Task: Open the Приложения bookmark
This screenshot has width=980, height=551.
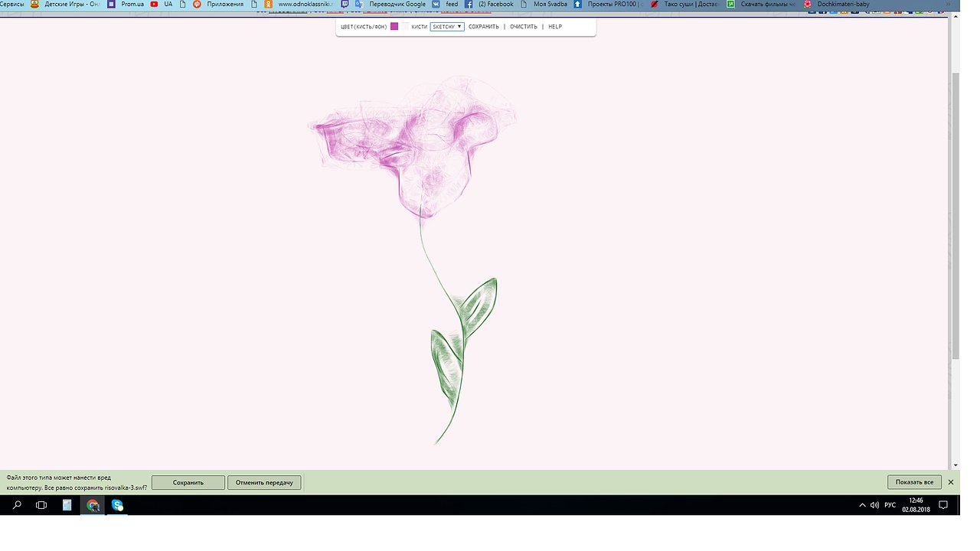Action: tap(218, 4)
